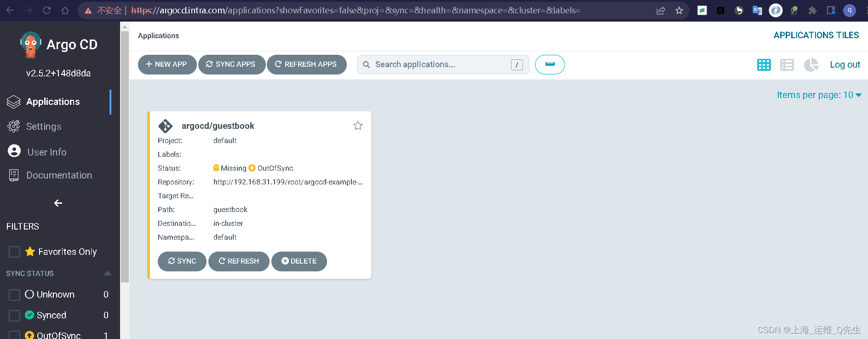The image size is (868, 339).
Task: Click the not-secure warning icon in the address bar
Action: pos(88,11)
